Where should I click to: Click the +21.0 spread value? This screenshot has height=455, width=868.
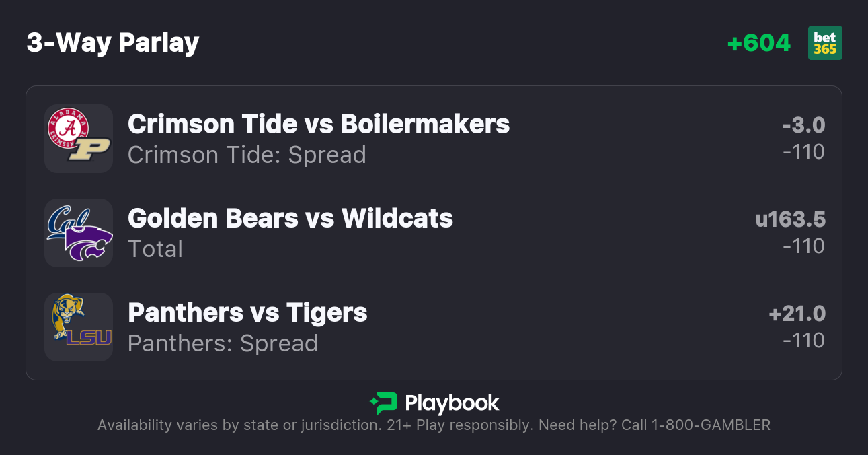(x=797, y=314)
